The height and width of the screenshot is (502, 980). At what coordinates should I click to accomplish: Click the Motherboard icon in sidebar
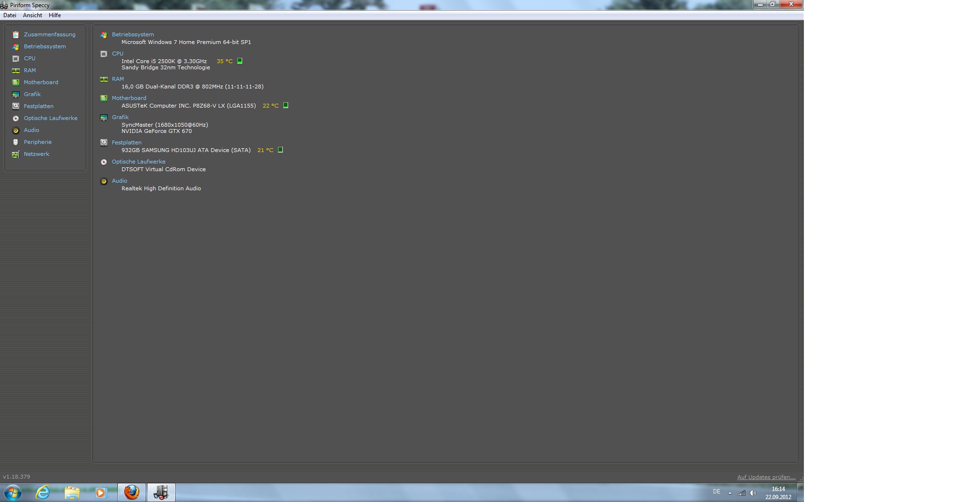click(x=16, y=82)
